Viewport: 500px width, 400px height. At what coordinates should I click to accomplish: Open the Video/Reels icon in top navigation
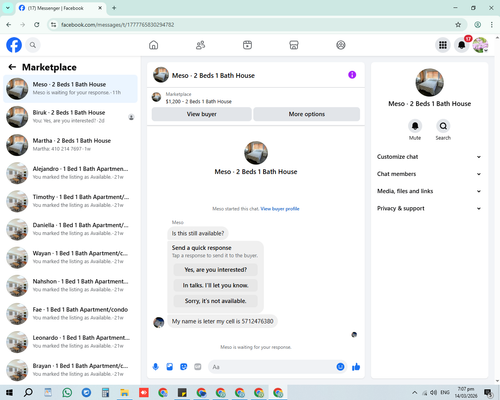click(x=247, y=45)
